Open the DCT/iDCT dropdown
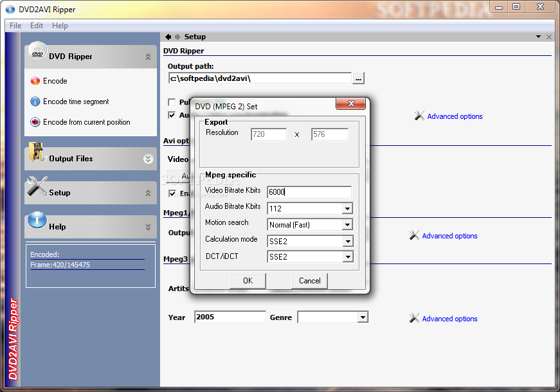 [x=347, y=256]
